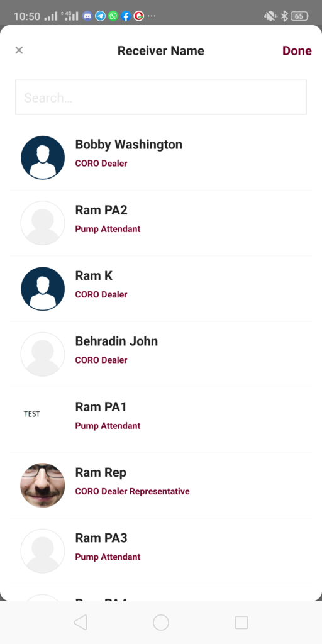Tap the TEST image beside Ram PA1
322x644 pixels.
click(32, 414)
